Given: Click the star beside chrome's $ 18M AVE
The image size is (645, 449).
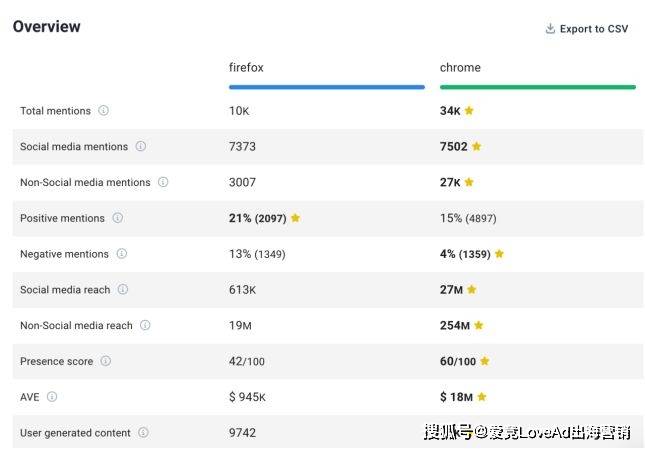Looking at the screenshot, I should click(482, 396).
